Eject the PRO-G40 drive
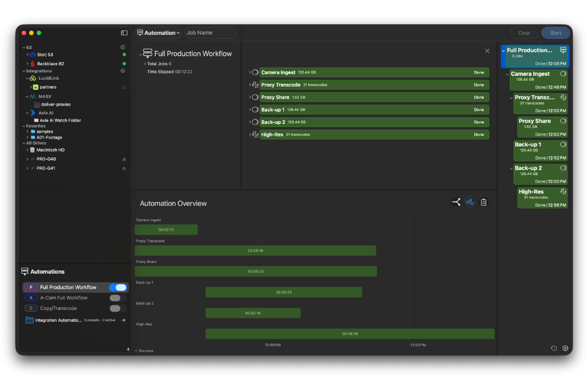The width and height of the screenshot is (588, 392). click(124, 159)
